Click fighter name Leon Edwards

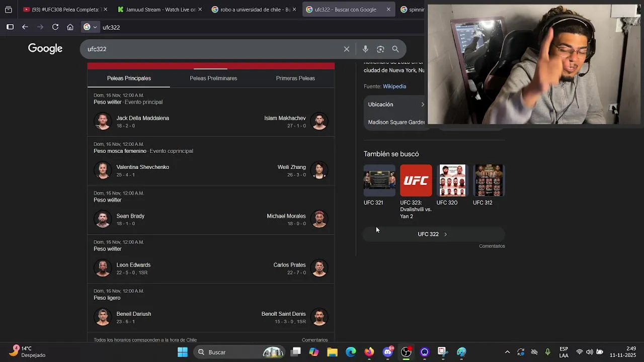tap(133, 265)
